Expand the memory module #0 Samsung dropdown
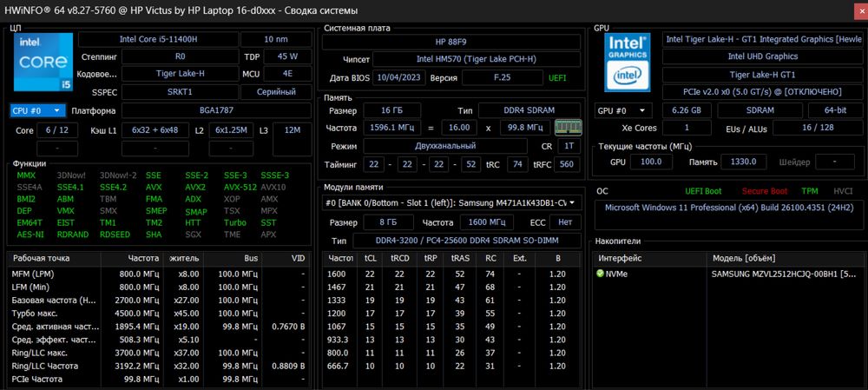 point(452,202)
